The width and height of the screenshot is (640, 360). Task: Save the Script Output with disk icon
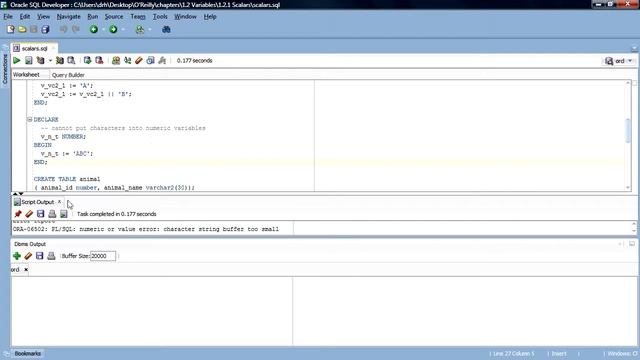coord(40,214)
